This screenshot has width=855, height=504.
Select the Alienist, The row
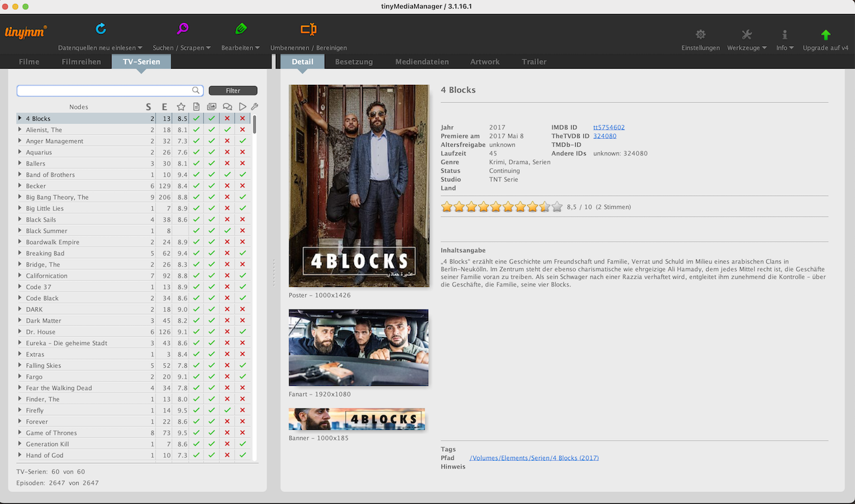coord(134,130)
